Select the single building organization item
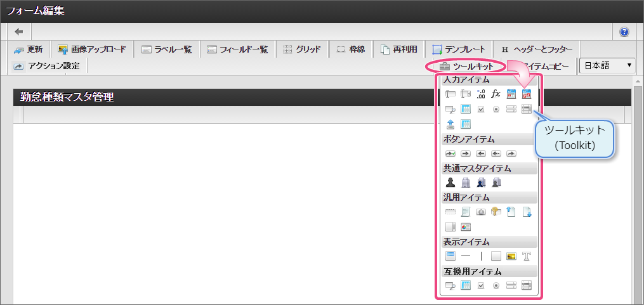The image size is (644, 305). click(x=466, y=182)
